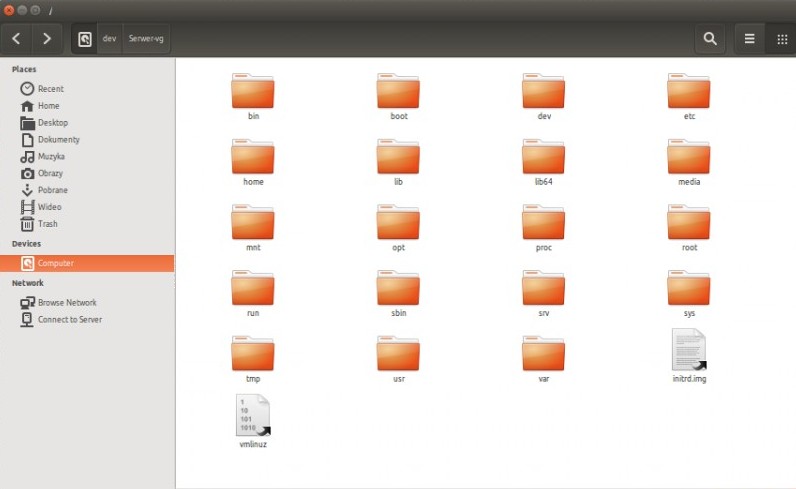The image size is (796, 489).
Task: Select the 'Serwer-vg' path bar segment
Action: coord(146,39)
